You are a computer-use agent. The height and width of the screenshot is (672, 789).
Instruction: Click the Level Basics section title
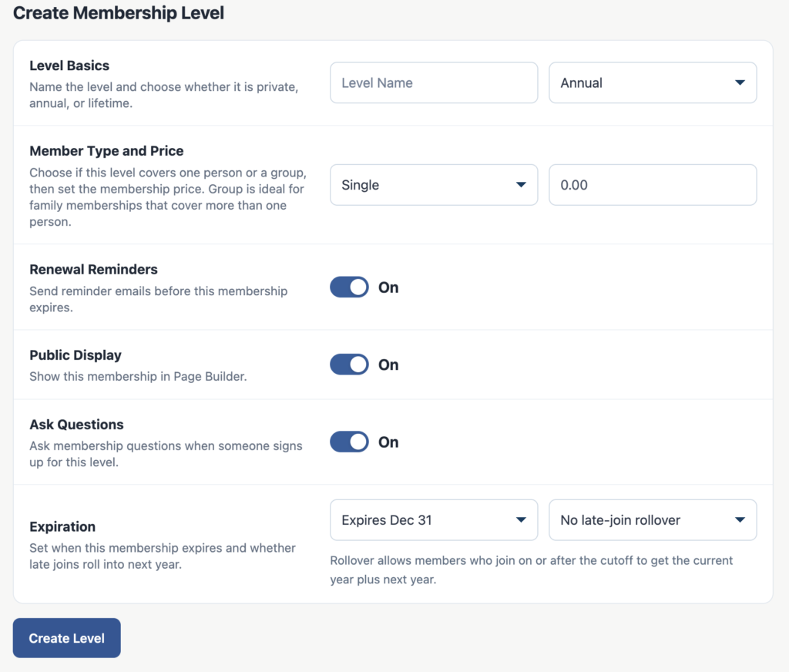tap(69, 66)
